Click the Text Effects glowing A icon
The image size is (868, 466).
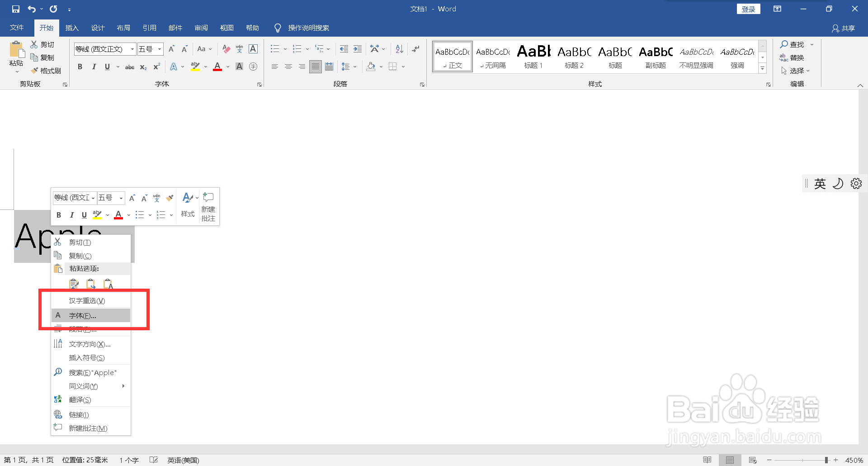click(174, 67)
